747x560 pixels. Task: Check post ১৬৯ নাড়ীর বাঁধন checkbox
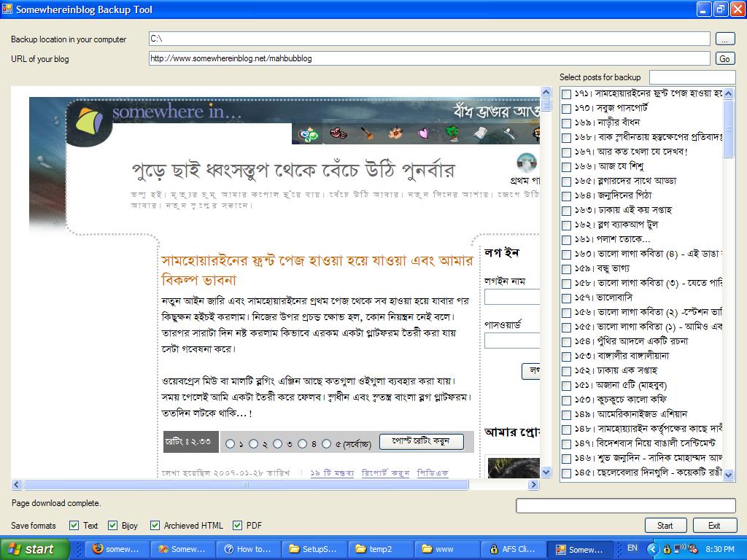tap(566, 123)
